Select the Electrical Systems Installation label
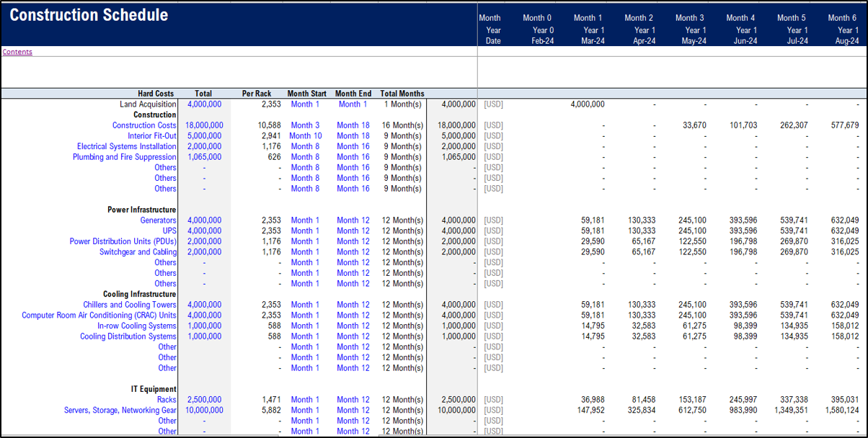This screenshot has height=438, width=868. 127,146
